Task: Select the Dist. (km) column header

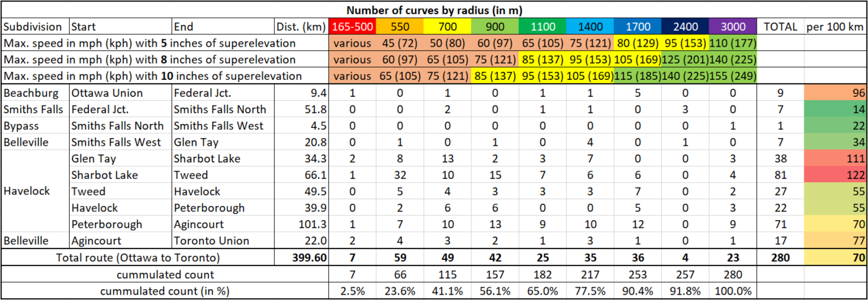Action: pyautogui.click(x=301, y=27)
